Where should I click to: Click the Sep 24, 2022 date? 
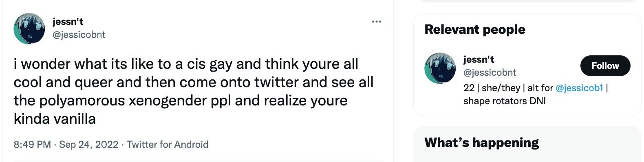(x=89, y=144)
